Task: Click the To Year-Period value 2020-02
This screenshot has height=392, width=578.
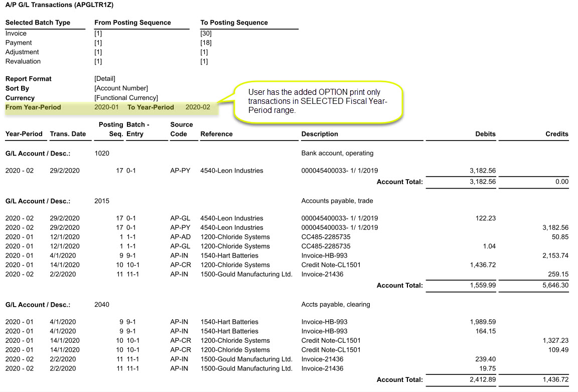Action: point(198,107)
